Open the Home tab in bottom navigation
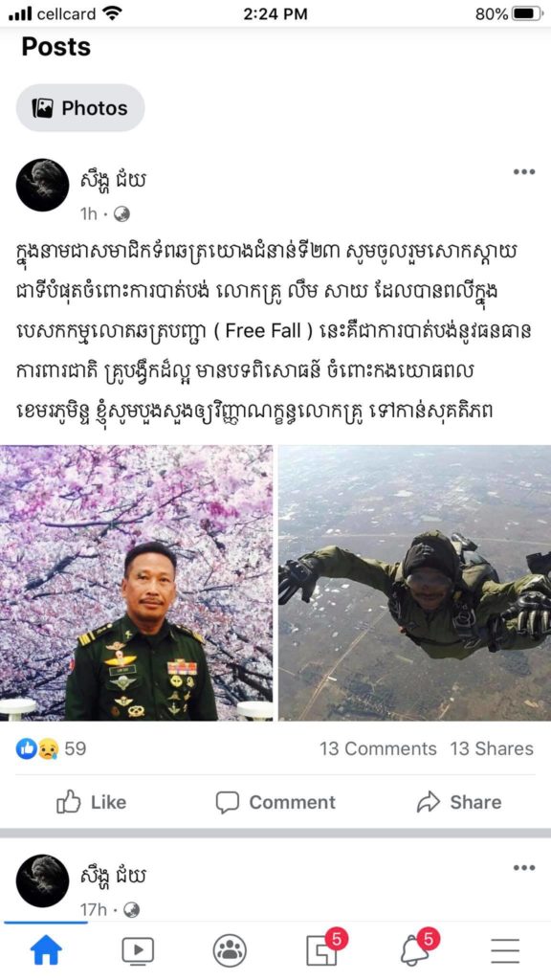The image size is (551, 980). [x=46, y=950]
